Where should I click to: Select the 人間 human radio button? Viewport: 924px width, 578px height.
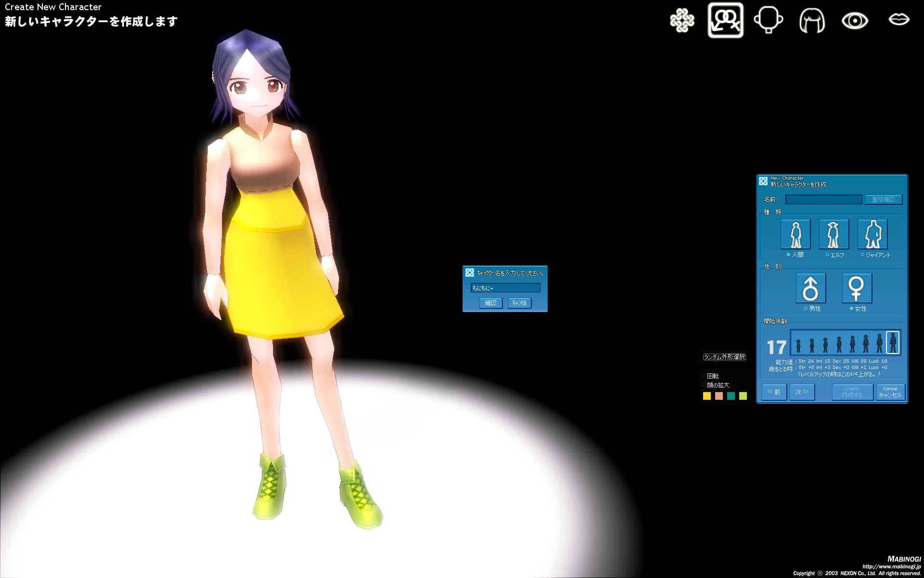pos(788,255)
